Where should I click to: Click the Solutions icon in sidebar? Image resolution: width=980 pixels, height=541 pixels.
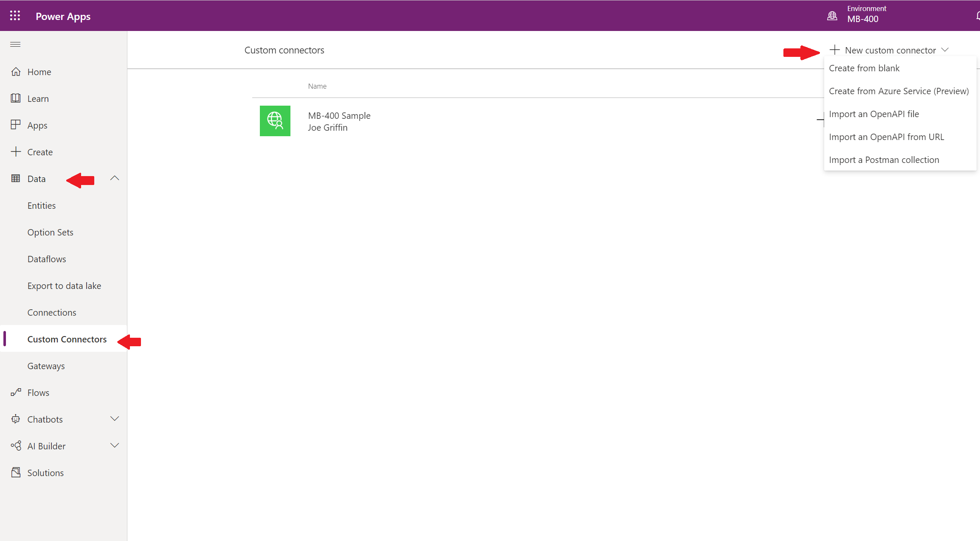point(16,473)
